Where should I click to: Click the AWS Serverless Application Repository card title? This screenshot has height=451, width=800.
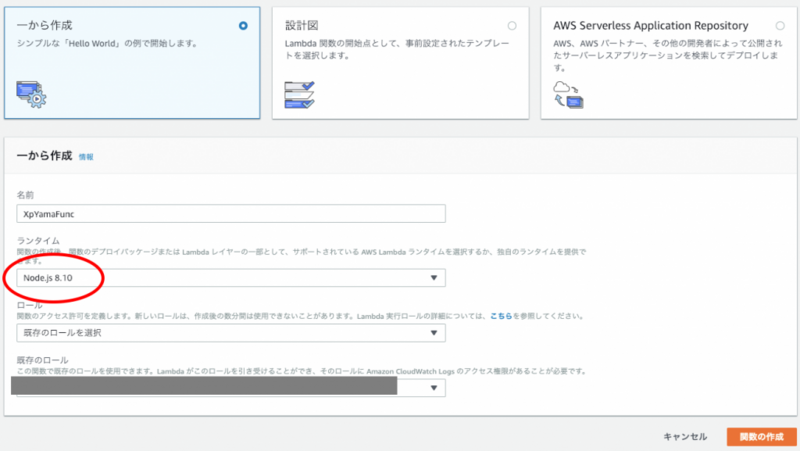tap(651, 26)
